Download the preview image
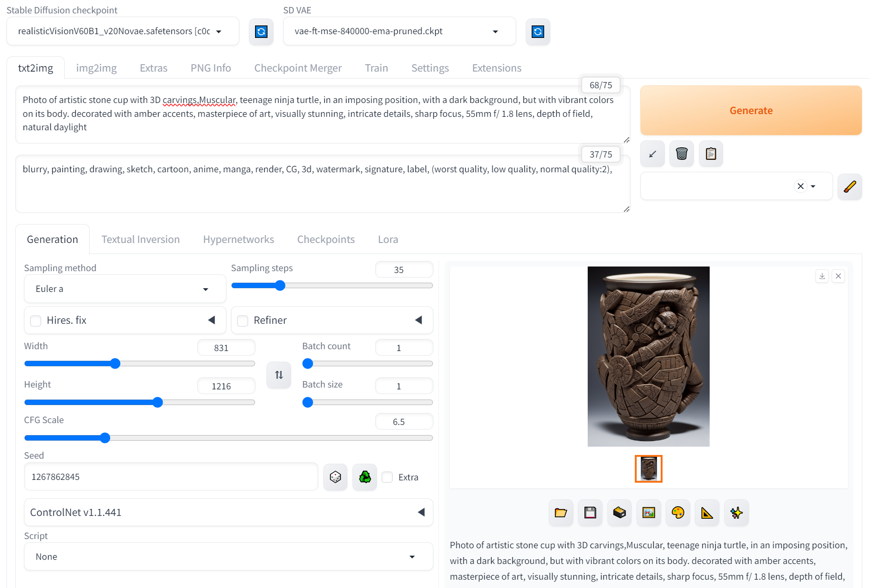 [822, 276]
